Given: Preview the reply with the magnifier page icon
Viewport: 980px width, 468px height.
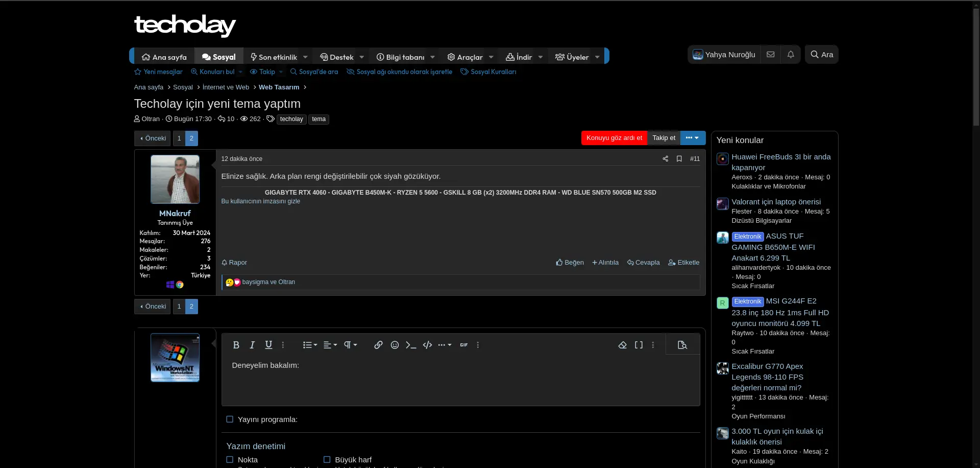Looking at the screenshot, I should pos(682,345).
